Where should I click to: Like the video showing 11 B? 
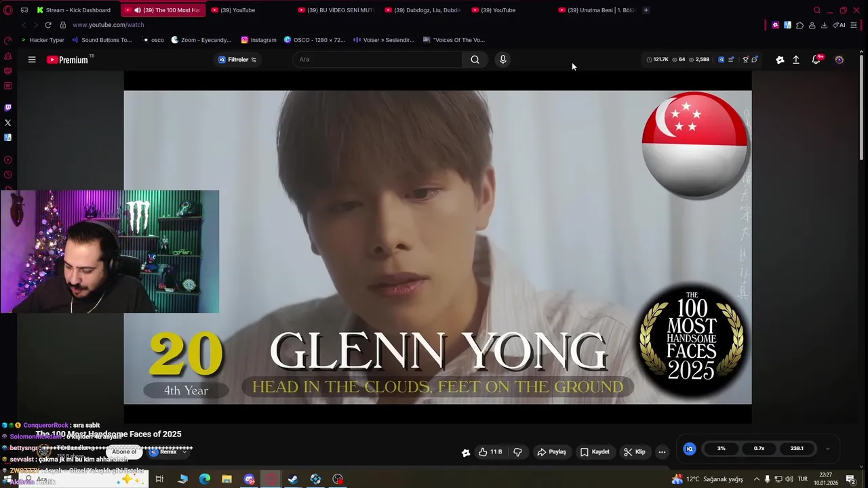point(490,452)
